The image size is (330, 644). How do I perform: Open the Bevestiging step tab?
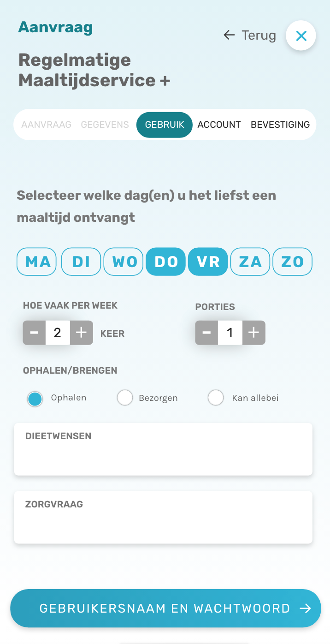(x=280, y=125)
